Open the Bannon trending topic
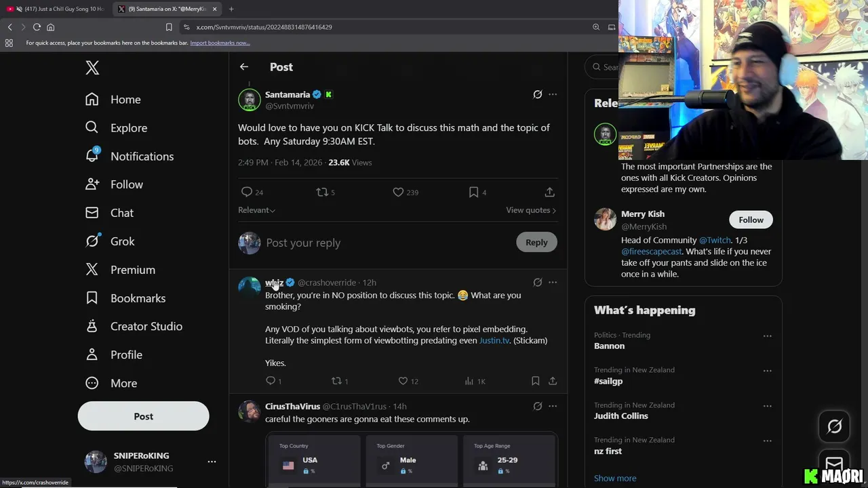The width and height of the screenshot is (868, 488). [609, 346]
